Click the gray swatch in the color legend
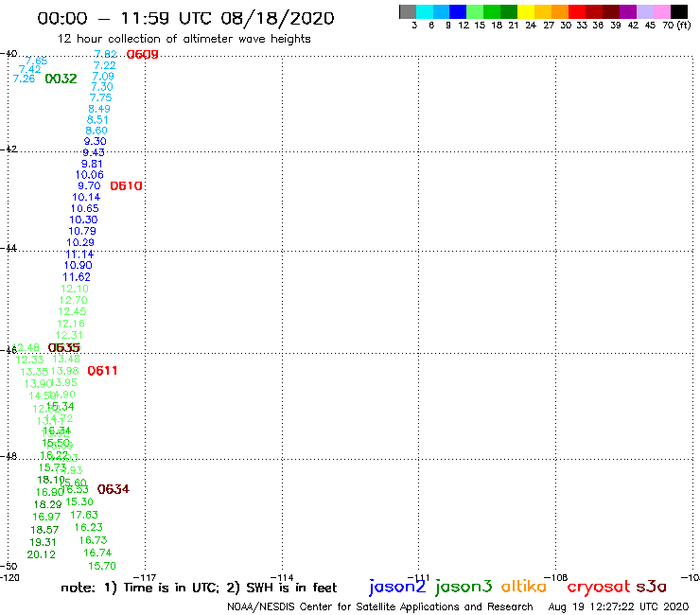The image size is (700, 615). [408, 11]
